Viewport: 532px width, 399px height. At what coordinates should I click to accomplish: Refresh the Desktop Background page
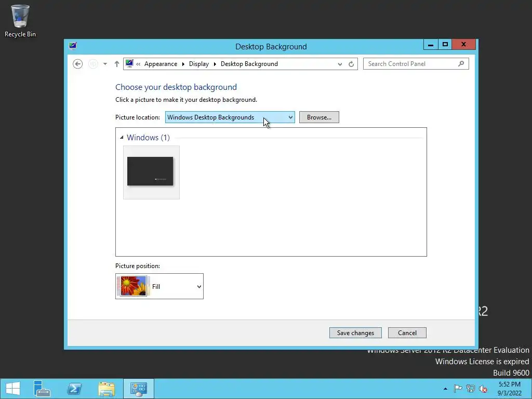(x=351, y=64)
